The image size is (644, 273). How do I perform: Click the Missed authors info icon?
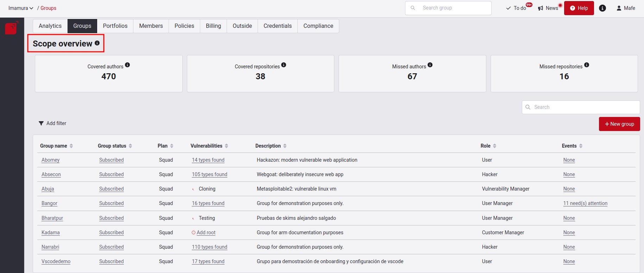click(430, 65)
